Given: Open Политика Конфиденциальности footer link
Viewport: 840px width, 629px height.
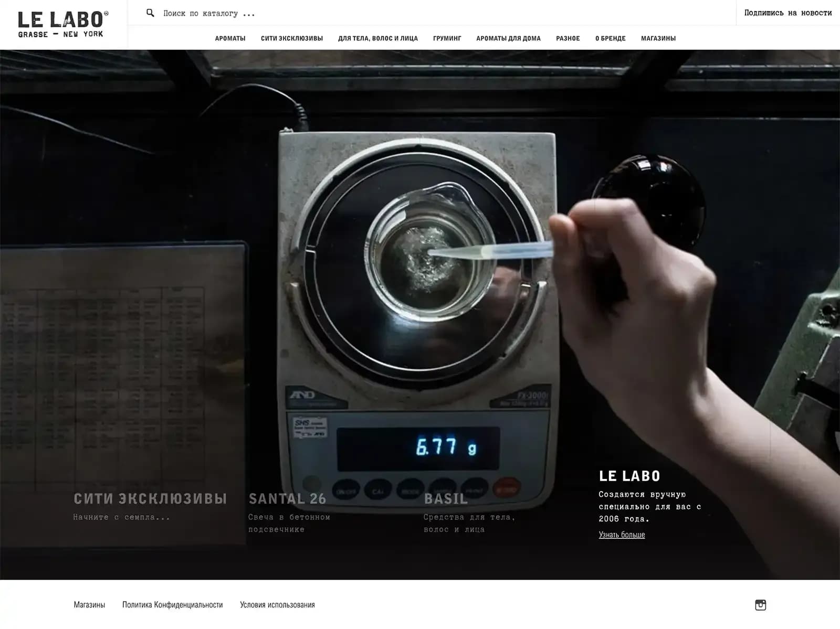Looking at the screenshot, I should (173, 605).
